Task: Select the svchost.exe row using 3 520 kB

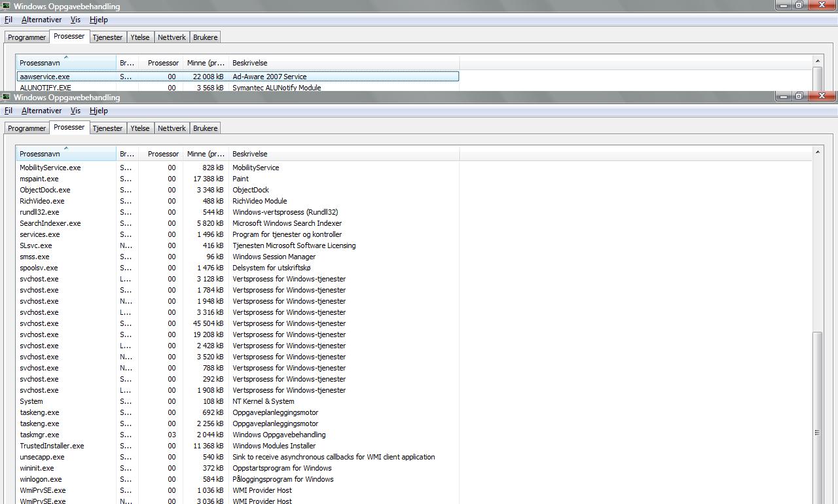Action: click(238, 357)
